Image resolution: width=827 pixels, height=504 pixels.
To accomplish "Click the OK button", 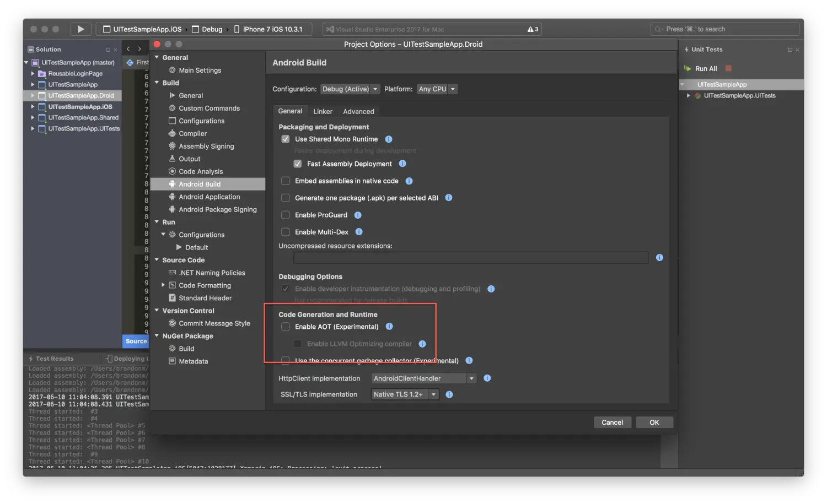I will point(654,422).
